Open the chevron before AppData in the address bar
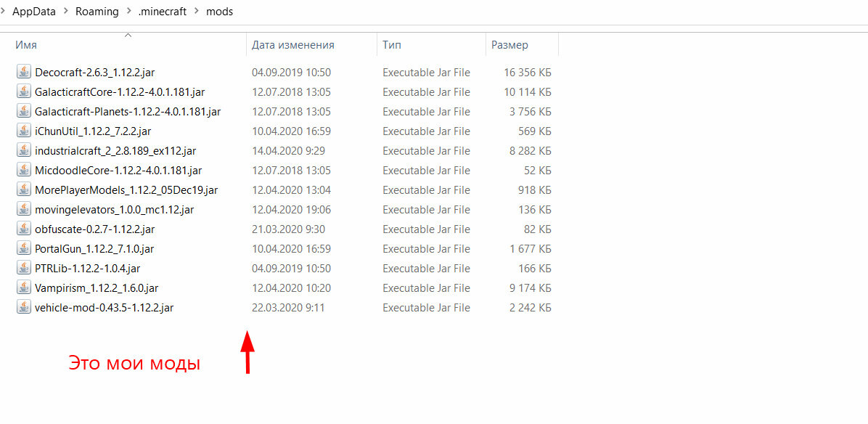Image resolution: width=868 pixels, height=424 pixels. pos(3,12)
